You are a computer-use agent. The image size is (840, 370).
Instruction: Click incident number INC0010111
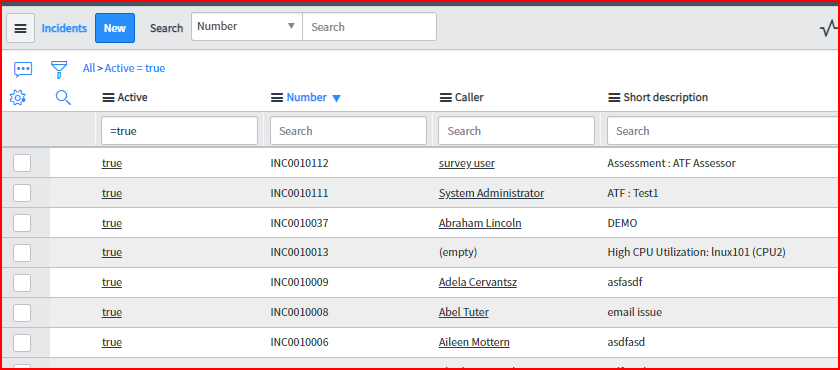pyautogui.click(x=299, y=193)
